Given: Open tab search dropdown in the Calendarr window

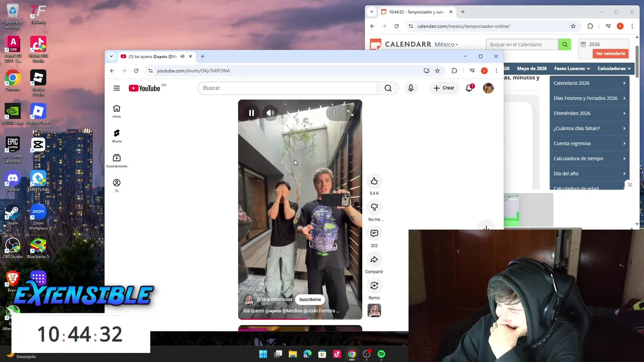Looking at the screenshot, I should [371, 12].
